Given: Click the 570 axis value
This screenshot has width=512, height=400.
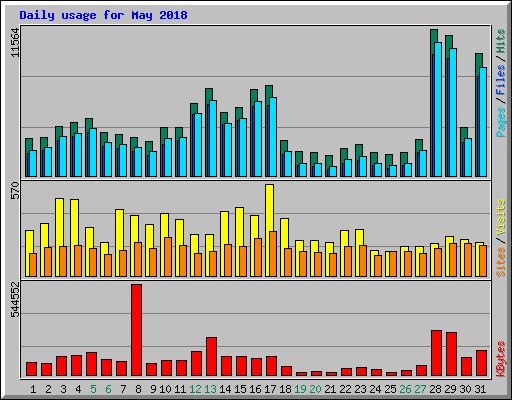Looking at the screenshot, I should pos(16,190).
